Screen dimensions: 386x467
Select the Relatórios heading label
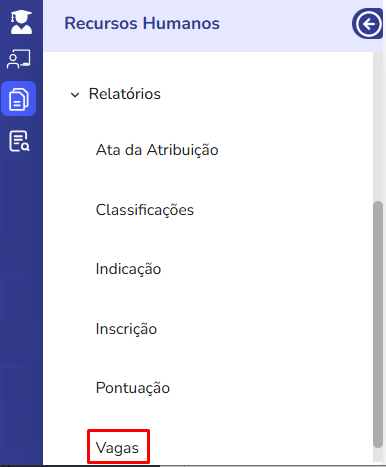[x=125, y=94]
